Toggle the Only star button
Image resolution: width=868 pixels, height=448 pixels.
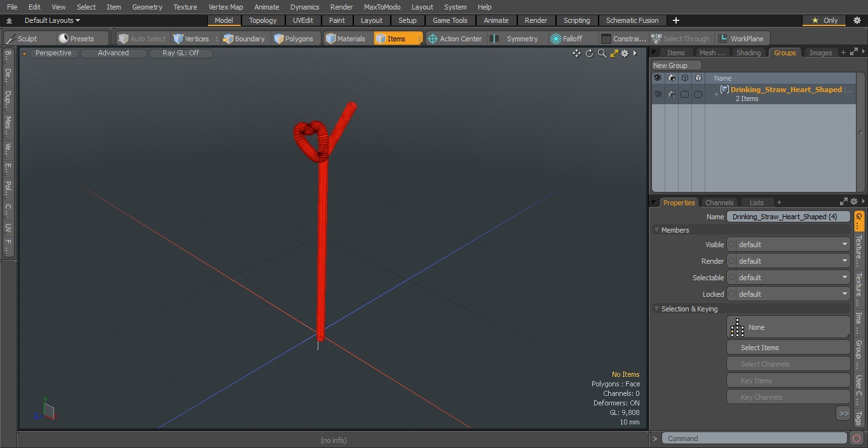pyautogui.click(x=825, y=20)
